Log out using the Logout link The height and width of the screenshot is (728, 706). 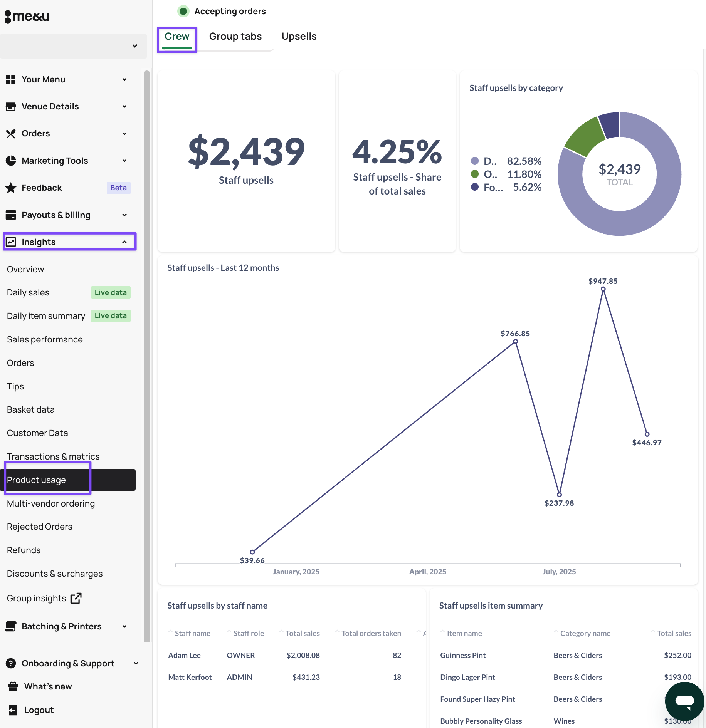39,710
